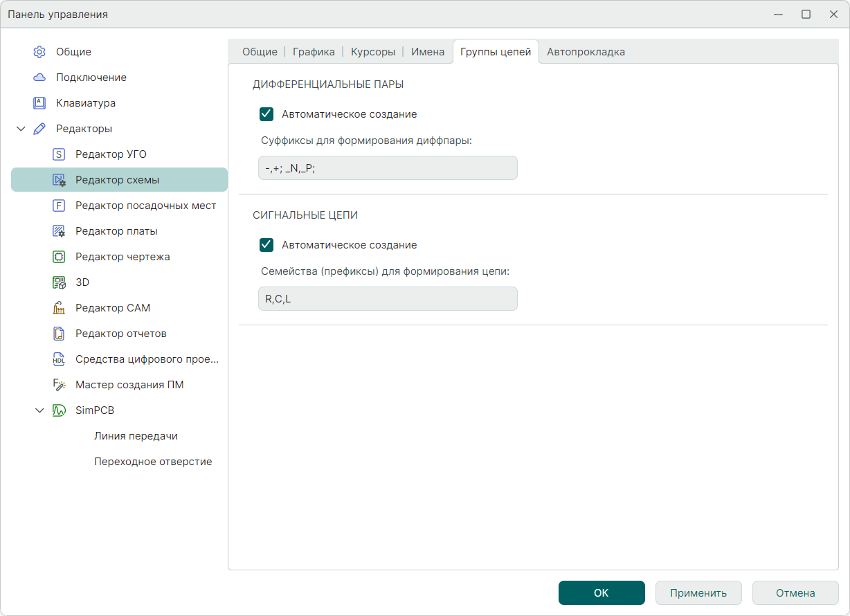Click the Редактор платы icon
850x616 pixels.
59,231
